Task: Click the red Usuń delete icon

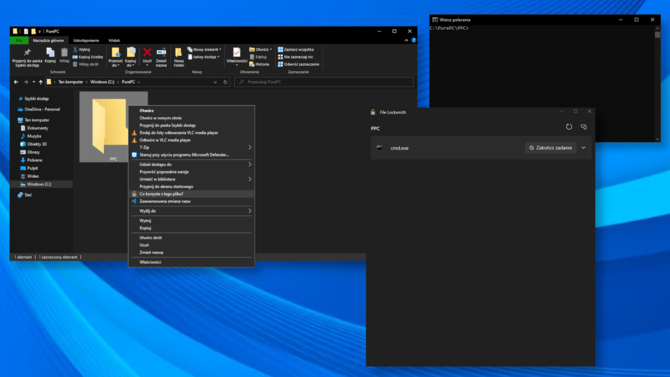Action: coord(147,53)
